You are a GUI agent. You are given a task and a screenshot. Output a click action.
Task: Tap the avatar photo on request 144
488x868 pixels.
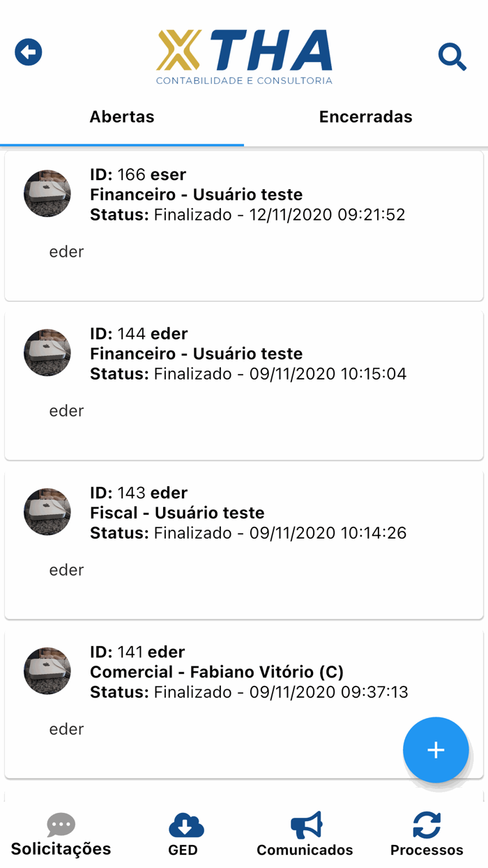point(47,352)
